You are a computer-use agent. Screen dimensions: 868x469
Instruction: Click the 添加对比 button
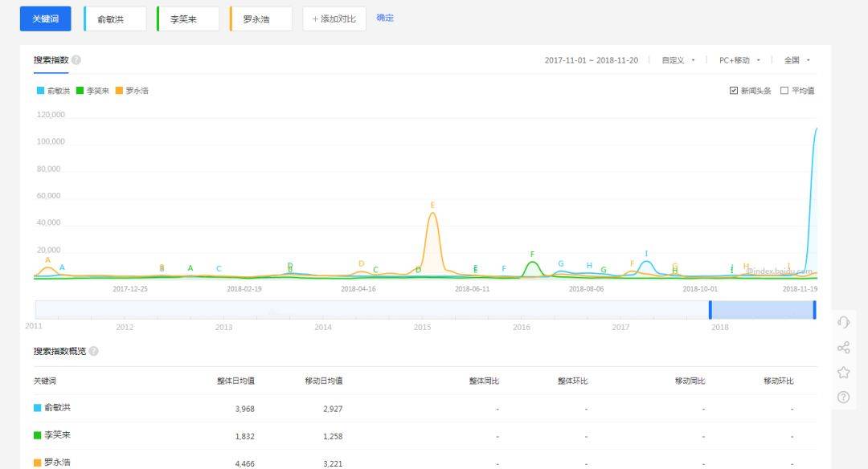coord(334,18)
